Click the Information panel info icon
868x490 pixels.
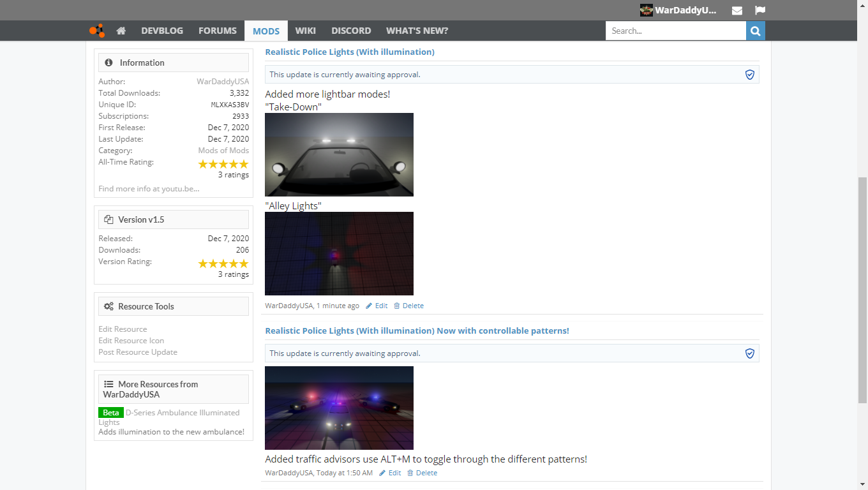[109, 63]
